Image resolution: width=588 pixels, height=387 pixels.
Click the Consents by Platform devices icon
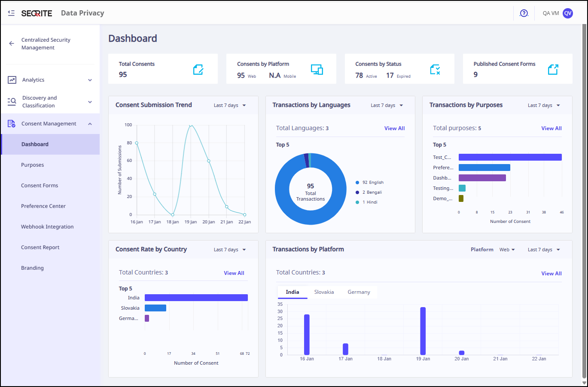317,70
